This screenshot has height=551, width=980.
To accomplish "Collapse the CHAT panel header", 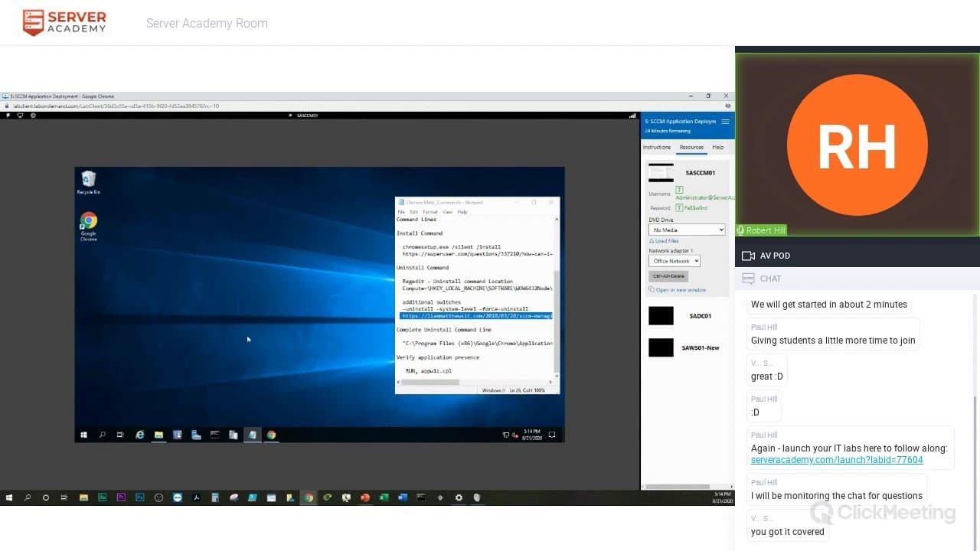I will [x=770, y=279].
